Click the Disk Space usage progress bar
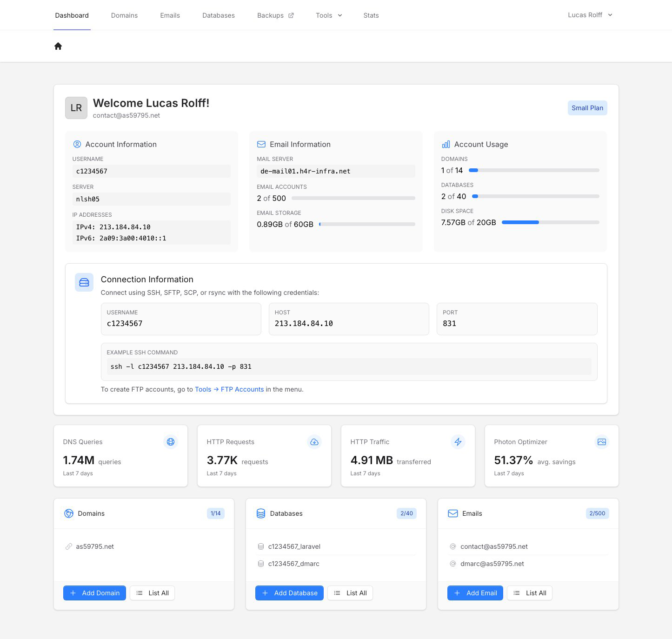Viewport: 672px width, 639px height. [x=550, y=222]
